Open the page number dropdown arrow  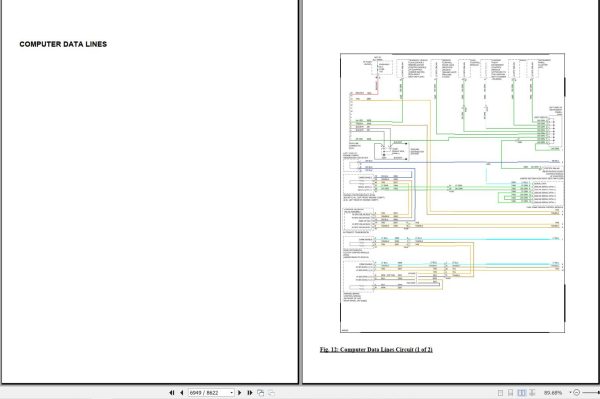[232, 393]
